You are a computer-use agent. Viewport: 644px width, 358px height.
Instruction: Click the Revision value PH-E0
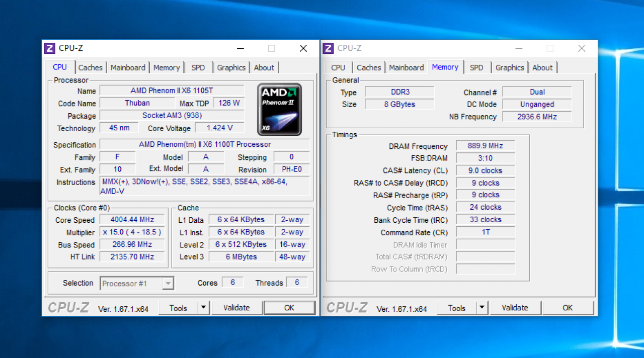click(292, 169)
